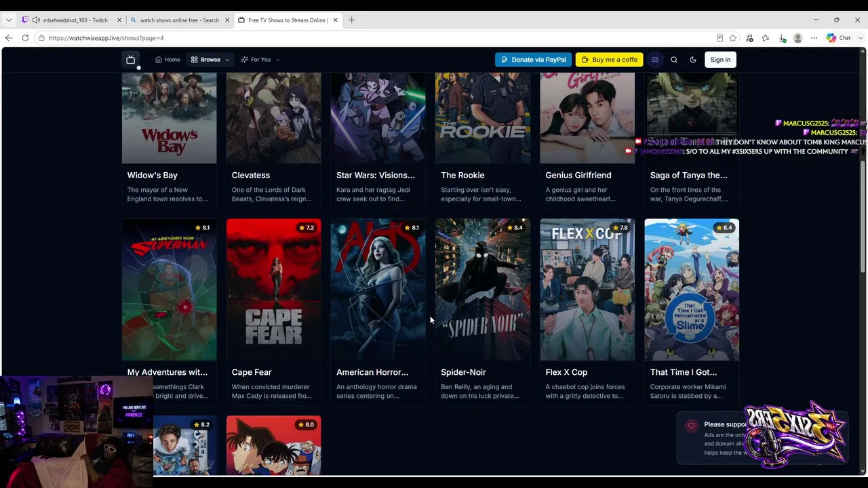Go to the Home menu item
The image size is (868, 488).
(167, 60)
